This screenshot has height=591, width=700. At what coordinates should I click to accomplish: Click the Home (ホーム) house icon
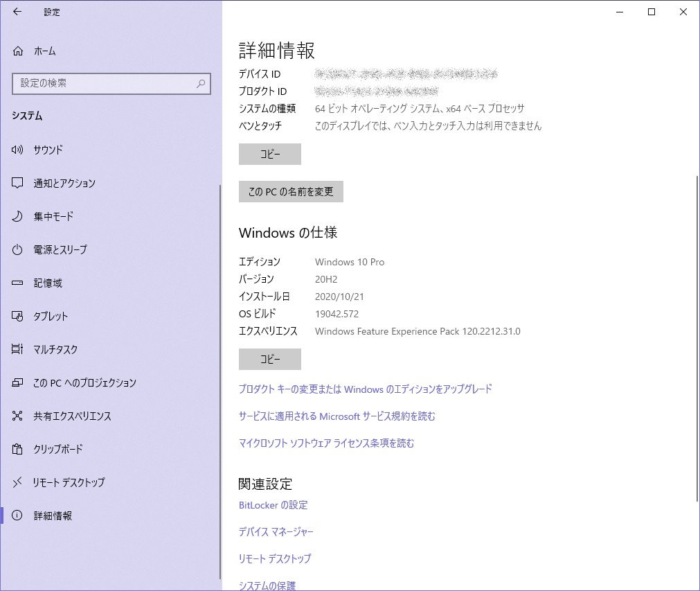point(18,51)
